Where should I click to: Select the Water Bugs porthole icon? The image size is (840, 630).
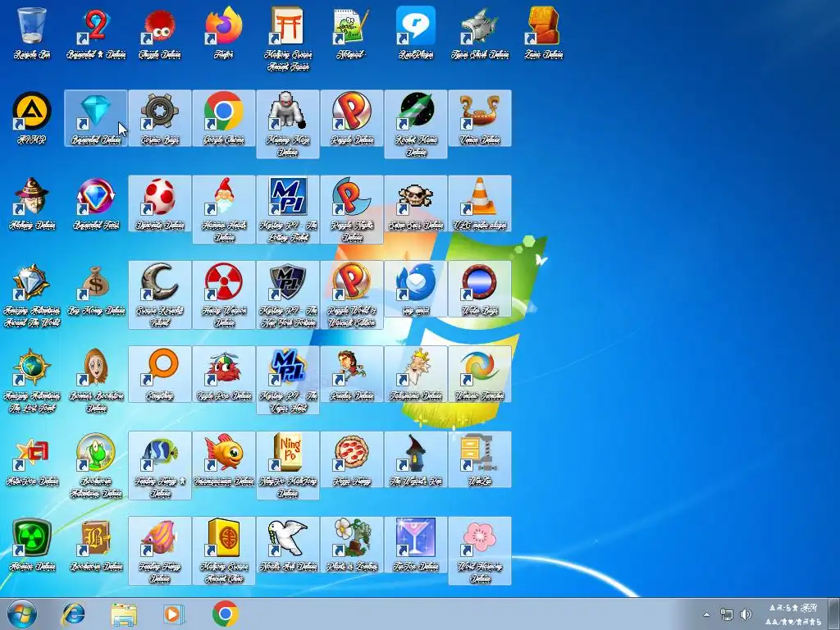pos(479,290)
